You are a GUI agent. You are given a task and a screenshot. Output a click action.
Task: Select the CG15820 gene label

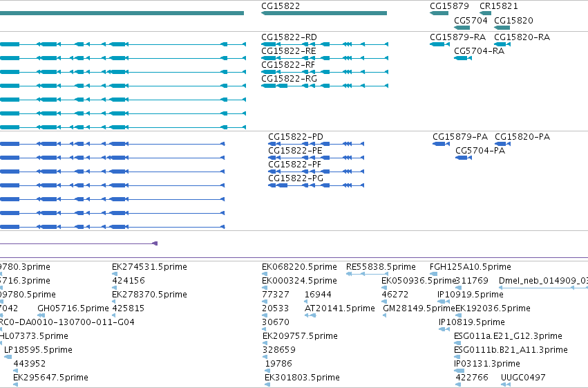point(513,20)
